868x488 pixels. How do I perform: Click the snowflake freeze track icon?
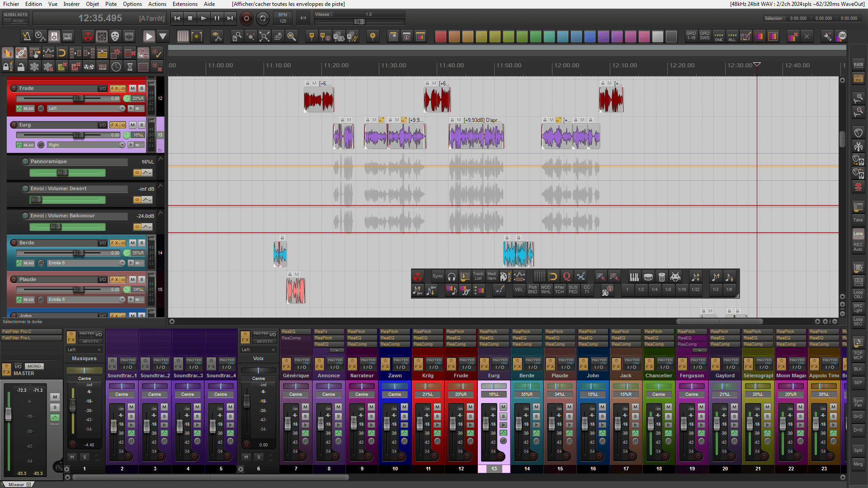34,67
